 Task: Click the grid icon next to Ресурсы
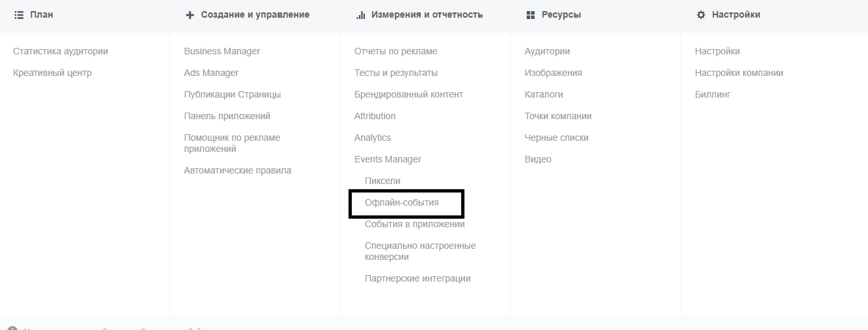point(531,14)
